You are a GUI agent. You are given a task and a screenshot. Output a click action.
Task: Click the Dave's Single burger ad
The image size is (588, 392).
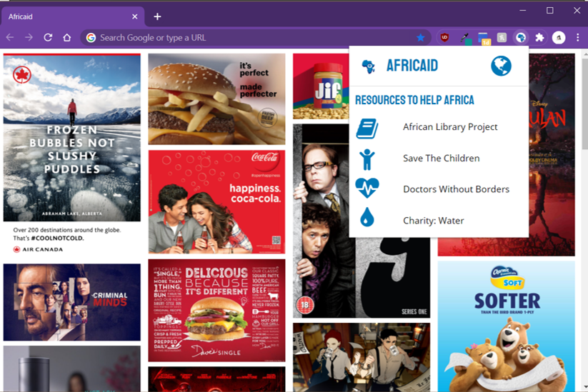coord(216,311)
